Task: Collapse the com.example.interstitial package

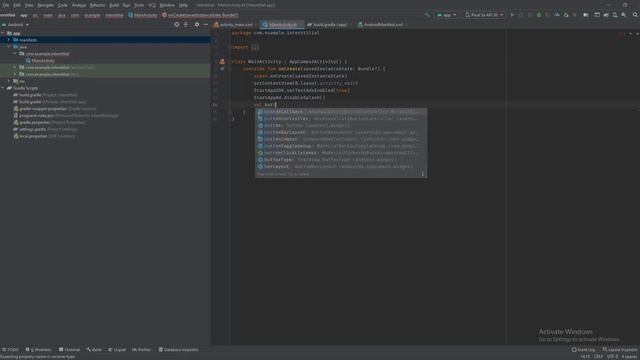Action: coord(15,54)
